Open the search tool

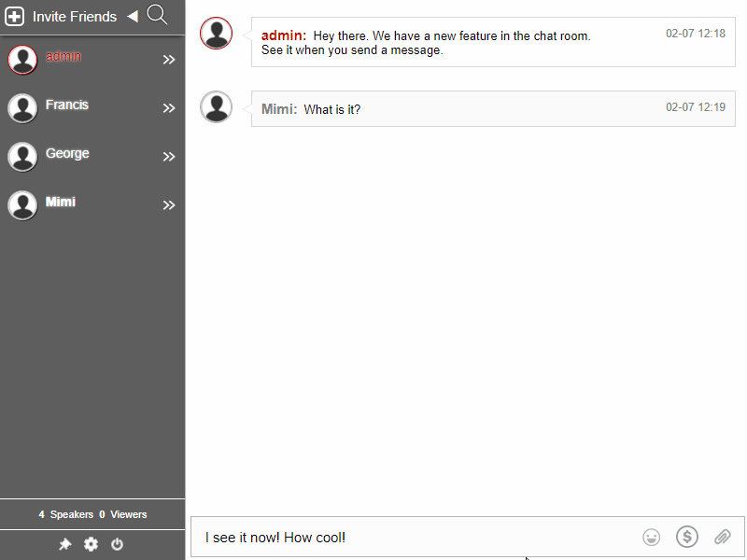point(156,16)
